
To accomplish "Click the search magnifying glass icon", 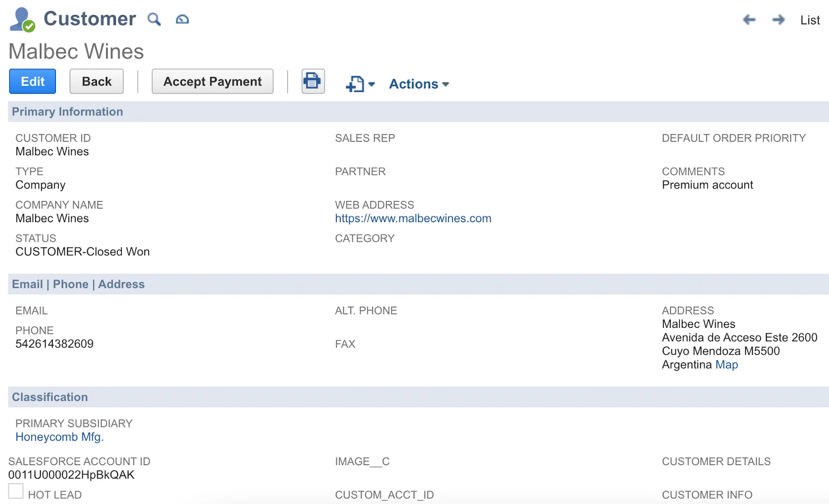I will [154, 19].
